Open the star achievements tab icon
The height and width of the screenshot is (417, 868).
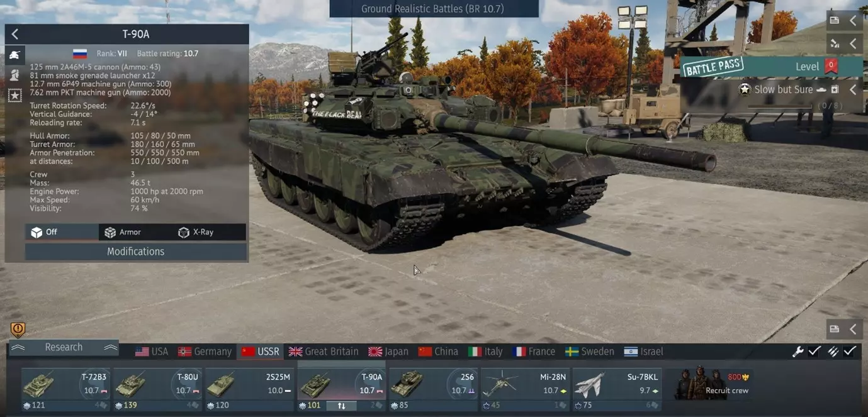(14, 96)
